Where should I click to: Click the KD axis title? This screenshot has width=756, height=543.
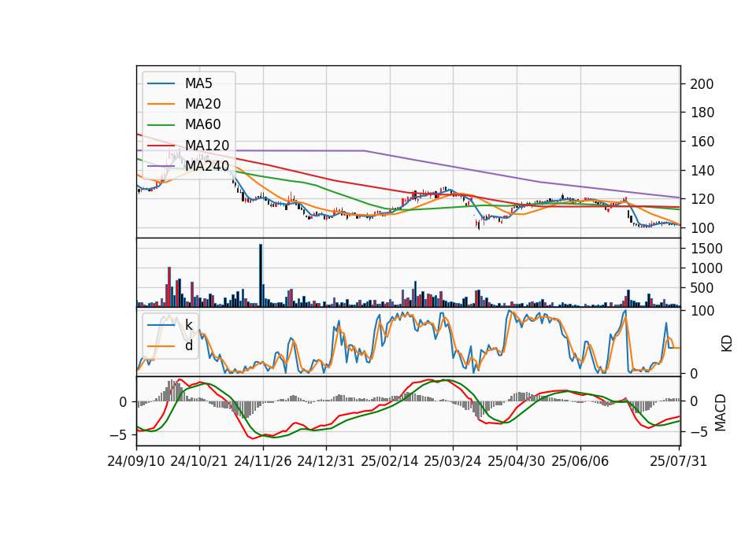727,344
